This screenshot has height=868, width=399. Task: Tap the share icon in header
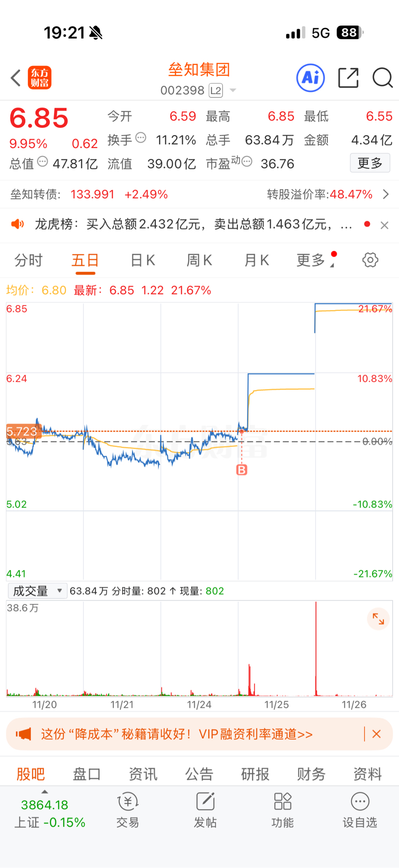pyautogui.click(x=348, y=78)
